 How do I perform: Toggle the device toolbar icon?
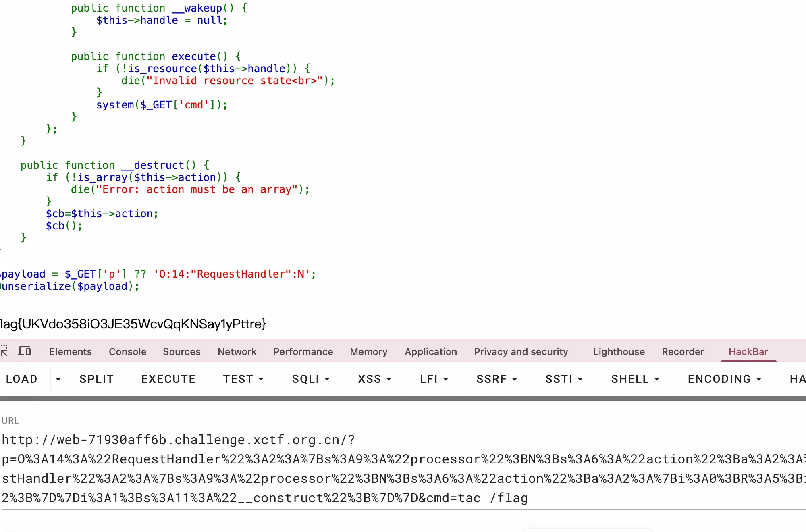point(25,351)
